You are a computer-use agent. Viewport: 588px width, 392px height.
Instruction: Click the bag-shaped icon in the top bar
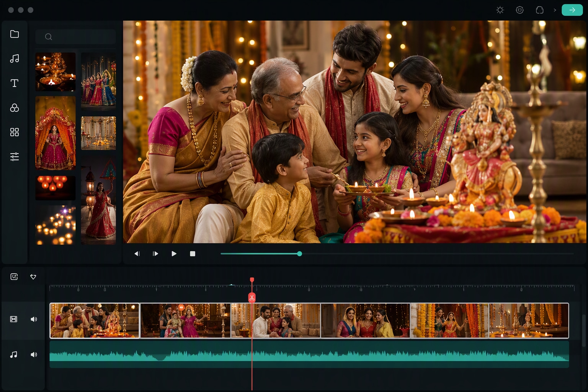coord(539,10)
